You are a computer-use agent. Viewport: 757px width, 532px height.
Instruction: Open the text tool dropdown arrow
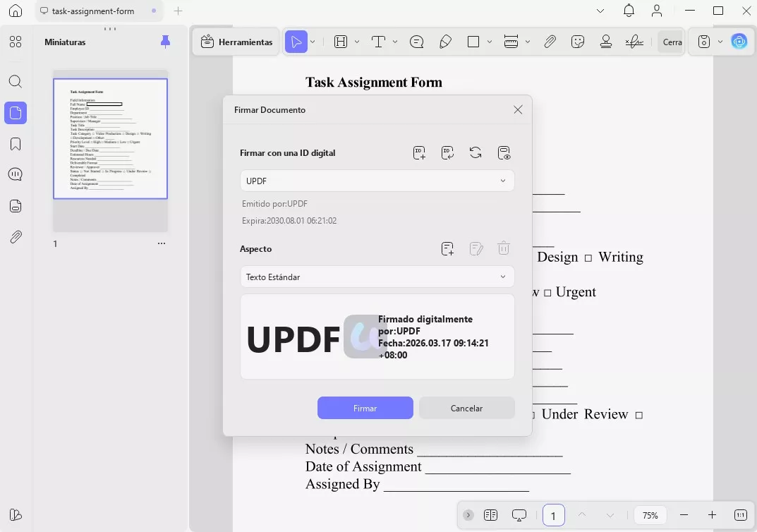click(x=395, y=42)
